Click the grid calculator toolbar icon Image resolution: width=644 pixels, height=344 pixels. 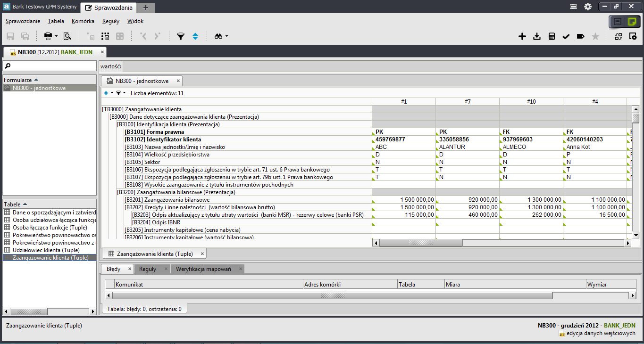(x=106, y=36)
